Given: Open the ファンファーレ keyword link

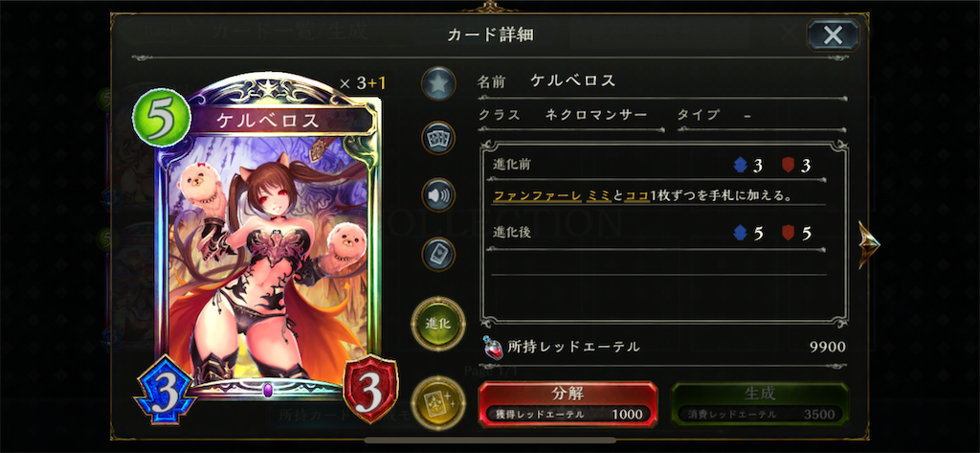Looking at the screenshot, I should pyautogui.click(x=538, y=195).
